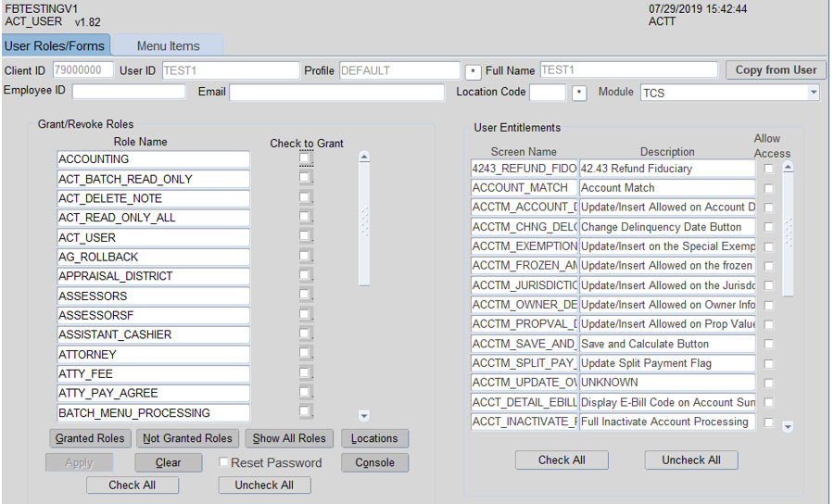This screenshot has height=504, width=834.
Task: Click the asterisk lookup button beside Location Code
Action: [x=579, y=94]
